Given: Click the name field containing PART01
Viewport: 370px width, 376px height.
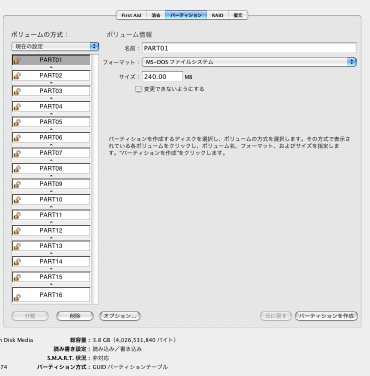Looking at the screenshot, I should coord(249,48).
